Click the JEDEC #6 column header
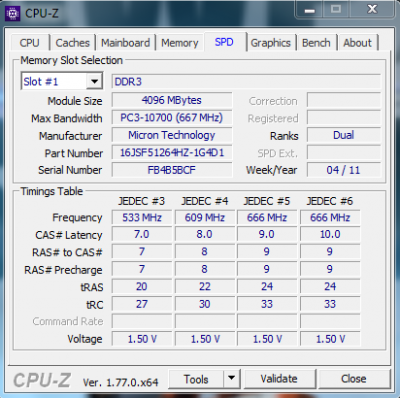Screen dimensions: 400x398 tap(330, 201)
